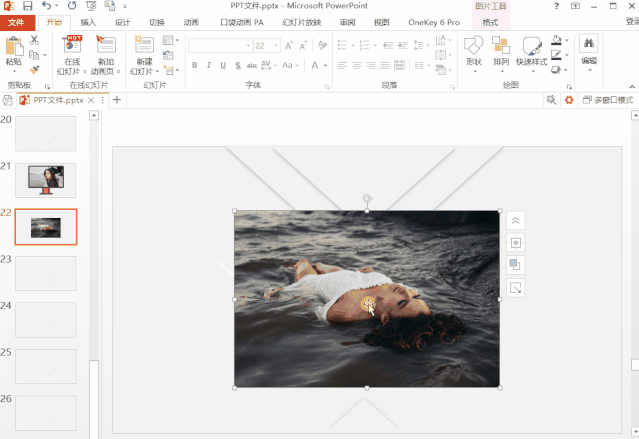Toggle Italic text formatting
639x439 pixels.
pos(208,65)
